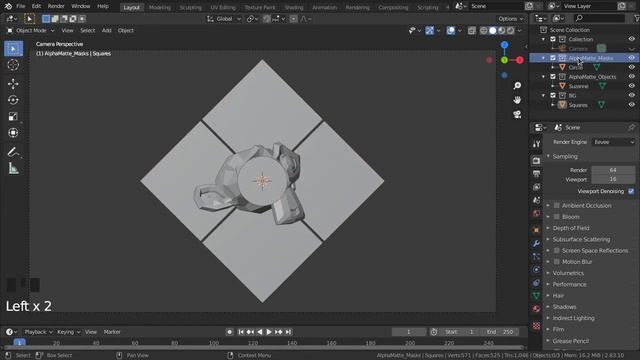
Task: Switch to the Compositing workspace tab
Action: 393,7
